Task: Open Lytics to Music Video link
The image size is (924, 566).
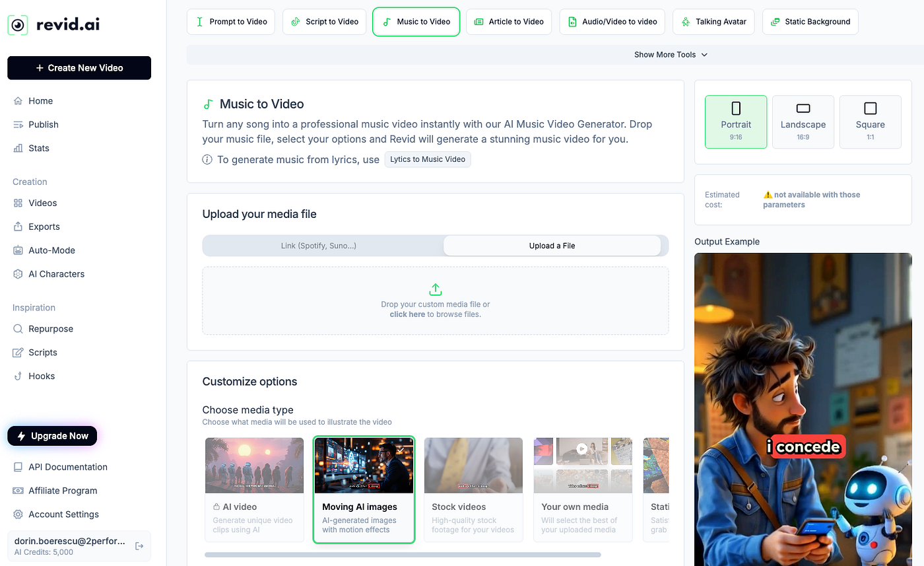Action: [428, 159]
